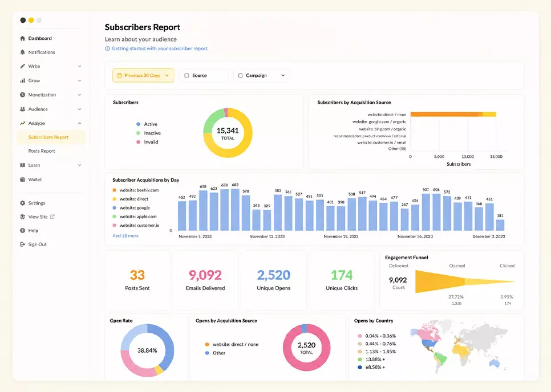Click Help in the sidebar
The width and height of the screenshot is (551, 392).
click(x=33, y=231)
